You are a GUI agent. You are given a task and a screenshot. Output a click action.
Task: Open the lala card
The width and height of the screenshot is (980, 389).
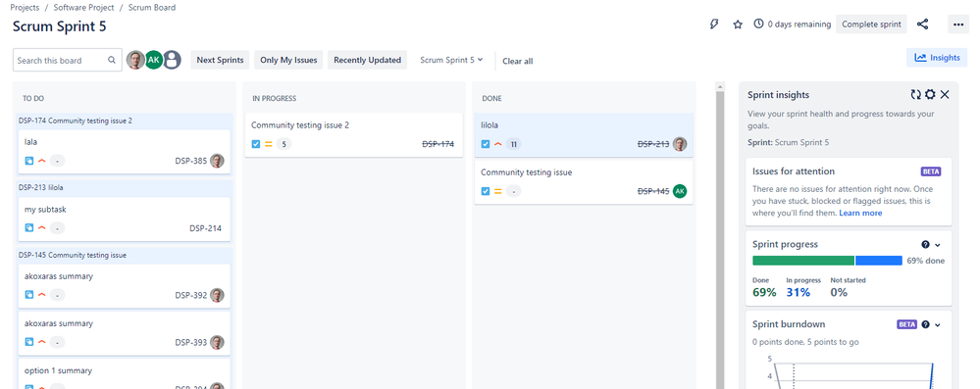[x=124, y=152]
